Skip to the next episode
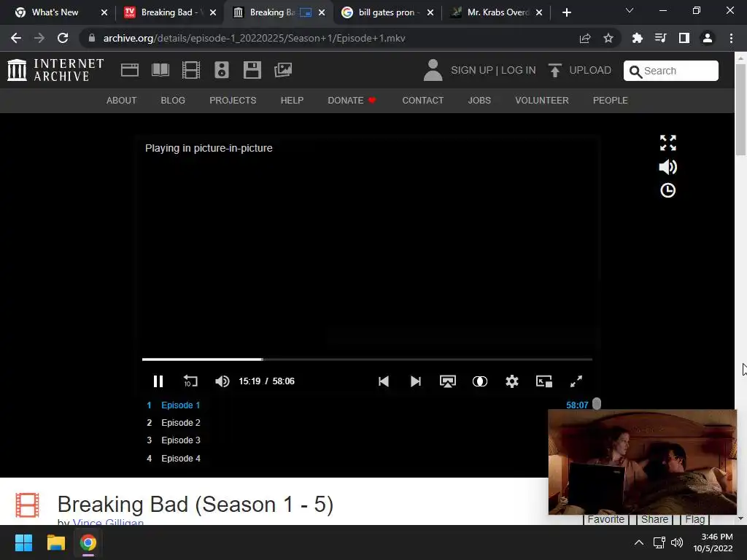The width and height of the screenshot is (747, 560). (x=415, y=381)
